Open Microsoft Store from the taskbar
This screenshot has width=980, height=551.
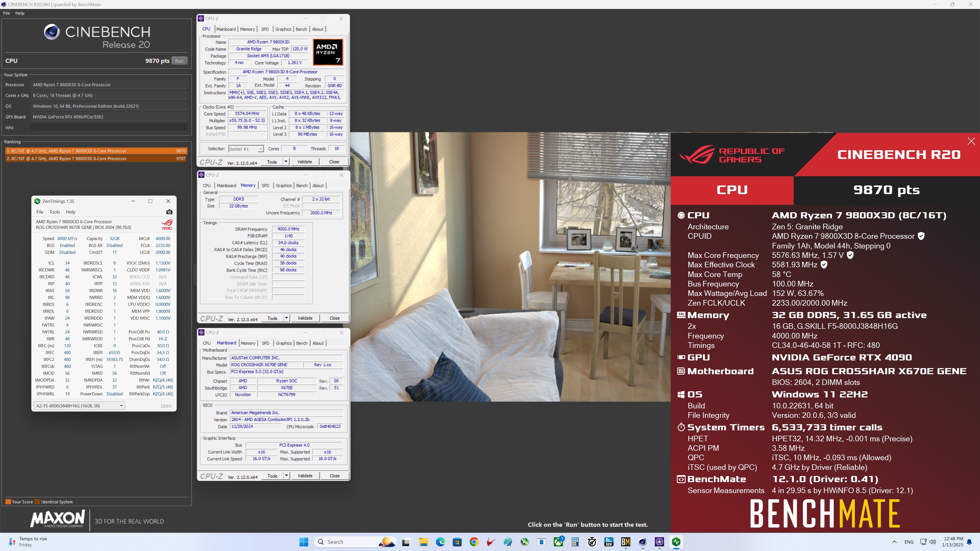coord(457,542)
